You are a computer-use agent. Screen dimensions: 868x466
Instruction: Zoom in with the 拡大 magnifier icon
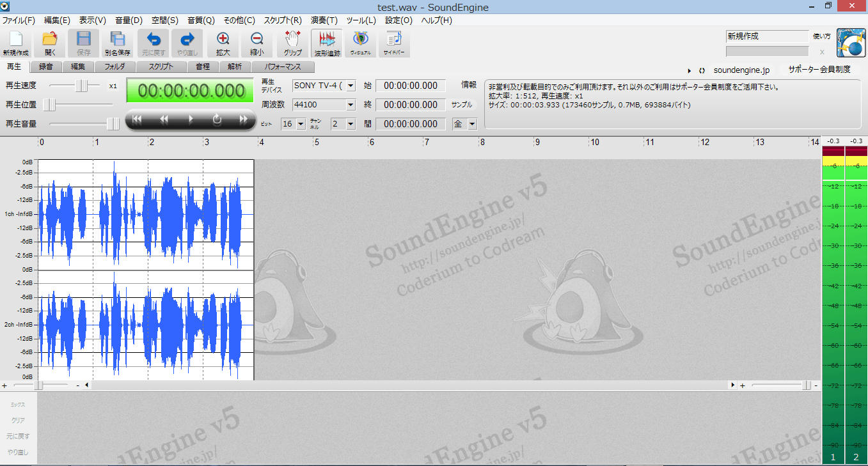(x=223, y=42)
